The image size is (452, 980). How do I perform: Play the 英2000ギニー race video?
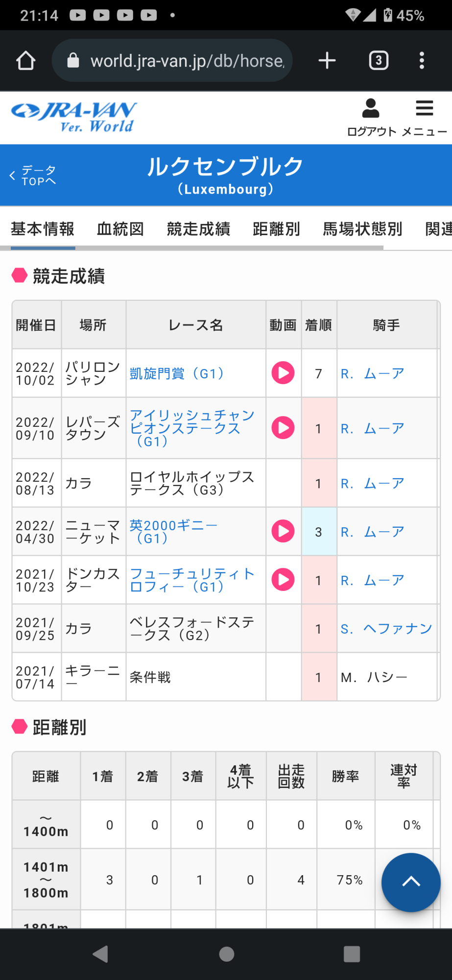tap(283, 531)
